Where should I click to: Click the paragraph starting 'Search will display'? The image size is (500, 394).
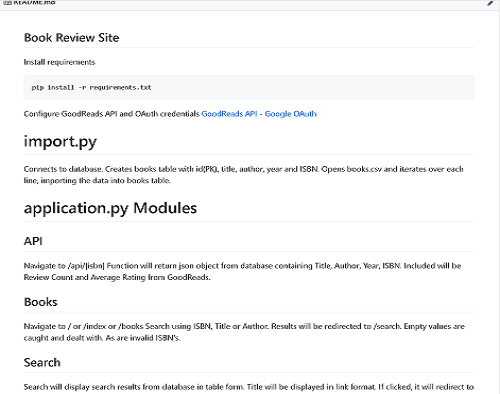pyautogui.click(x=249, y=387)
